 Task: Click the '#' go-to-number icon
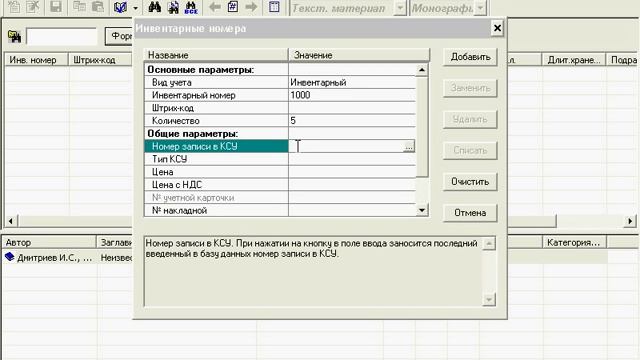point(233,7)
